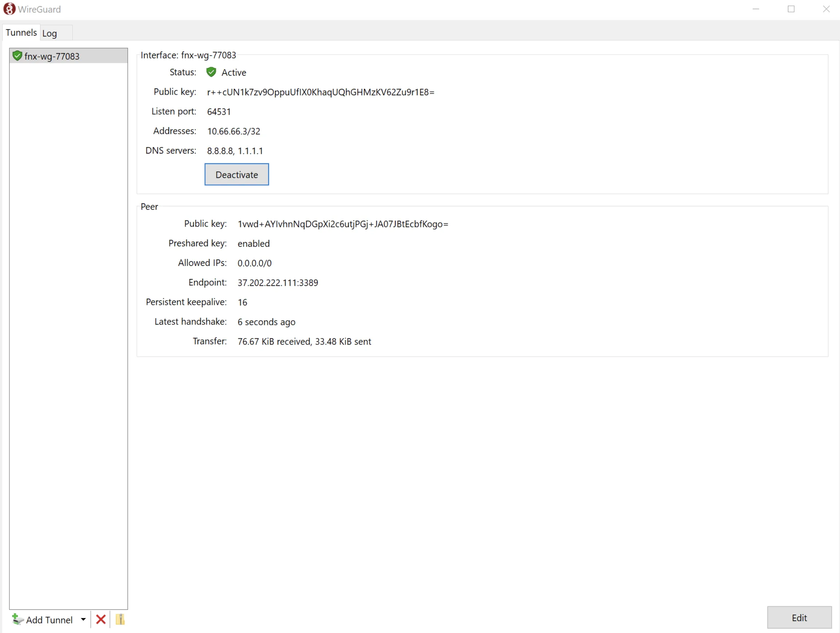
Task: Click the endpoint 37.202.222.111:3389
Action: pos(278,283)
